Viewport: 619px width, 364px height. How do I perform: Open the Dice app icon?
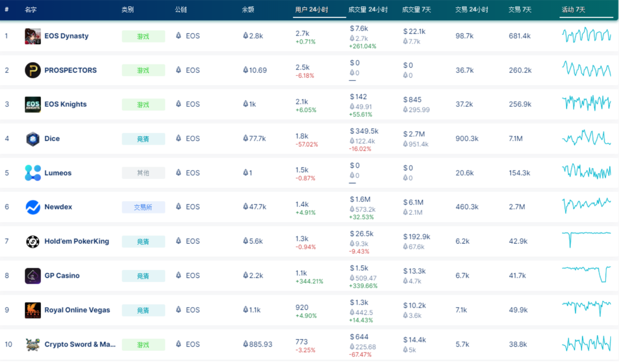click(33, 139)
